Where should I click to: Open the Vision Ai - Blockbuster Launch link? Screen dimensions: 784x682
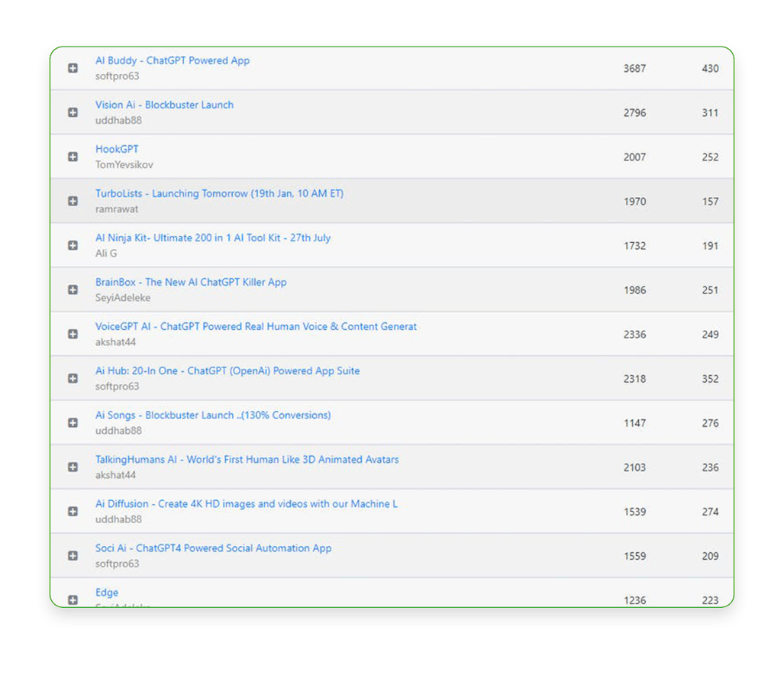pos(164,105)
